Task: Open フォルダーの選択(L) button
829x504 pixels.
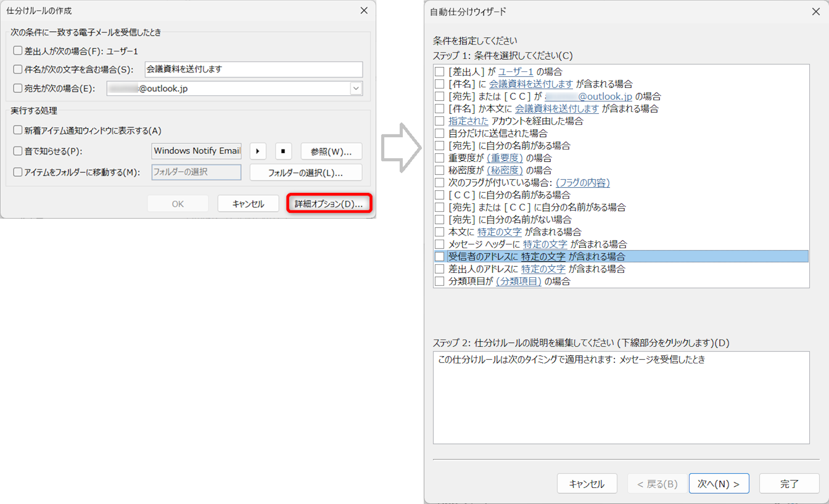Action: [306, 173]
